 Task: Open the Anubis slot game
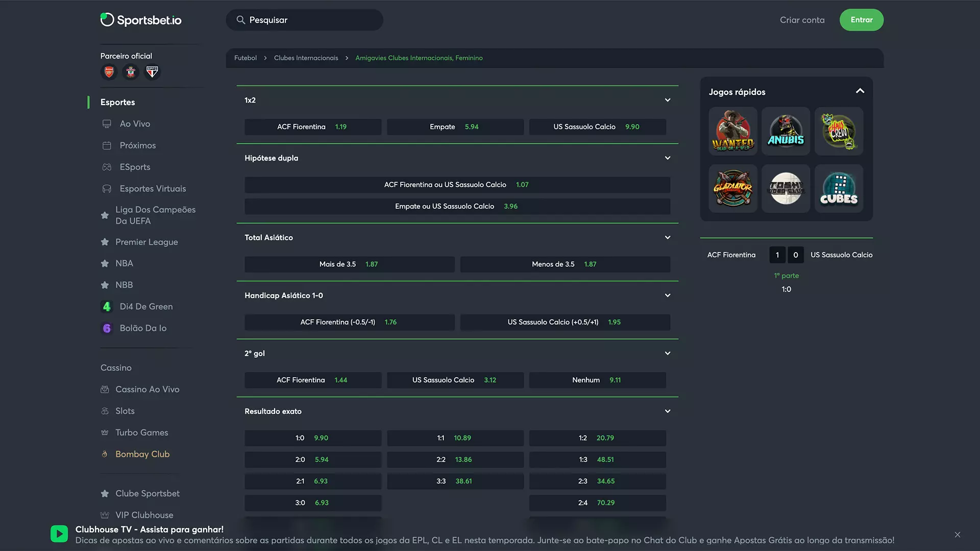coord(786,131)
